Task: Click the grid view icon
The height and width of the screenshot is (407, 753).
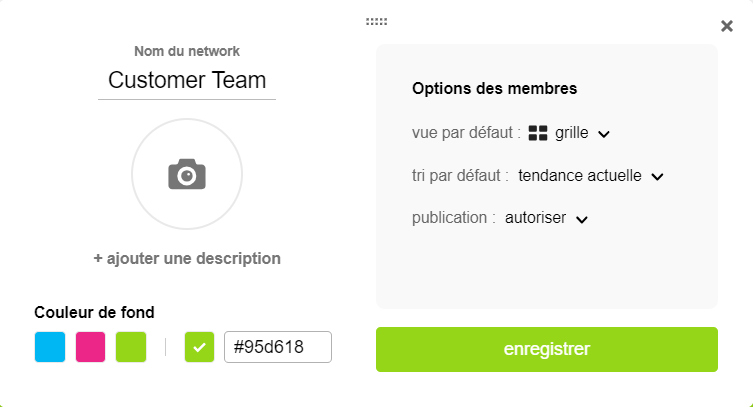Action: coord(538,133)
